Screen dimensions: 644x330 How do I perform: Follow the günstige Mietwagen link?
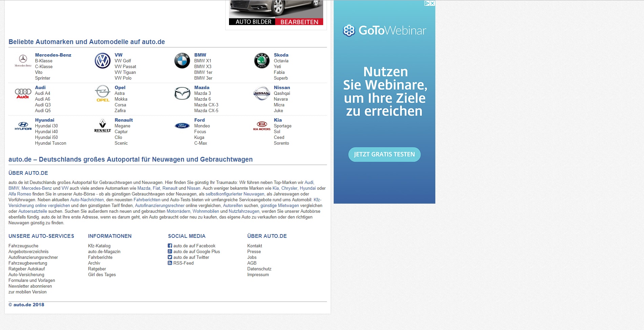[279, 205]
